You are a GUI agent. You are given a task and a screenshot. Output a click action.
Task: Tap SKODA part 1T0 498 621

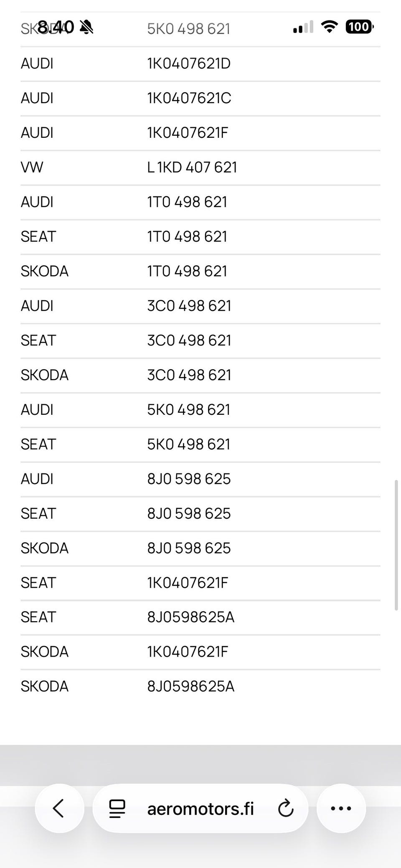coord(187,271)
